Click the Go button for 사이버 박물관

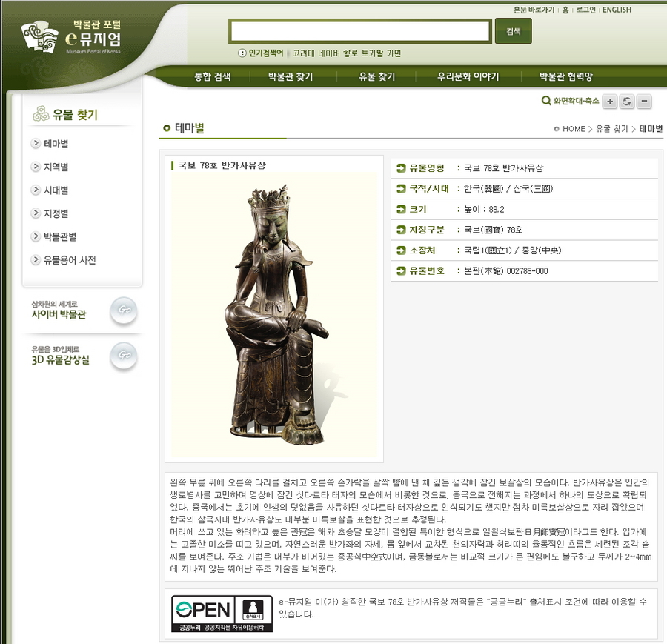pos(124,310)
